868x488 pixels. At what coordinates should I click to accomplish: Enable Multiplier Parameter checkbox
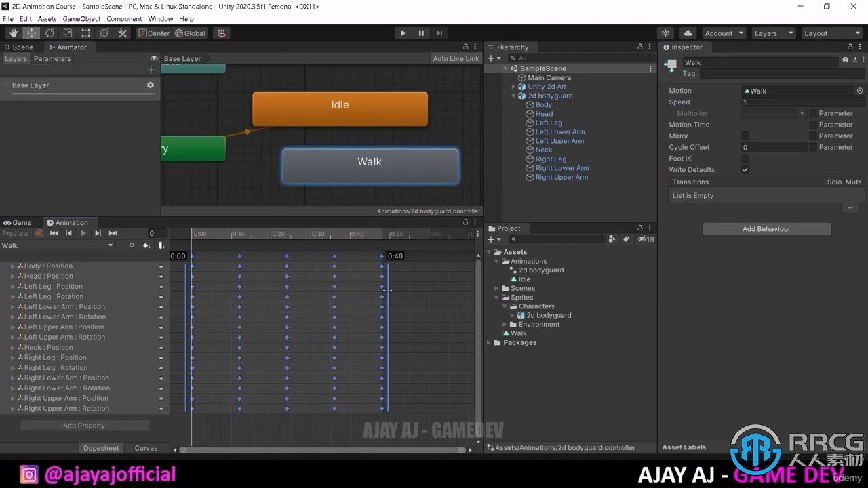(813, 113)
